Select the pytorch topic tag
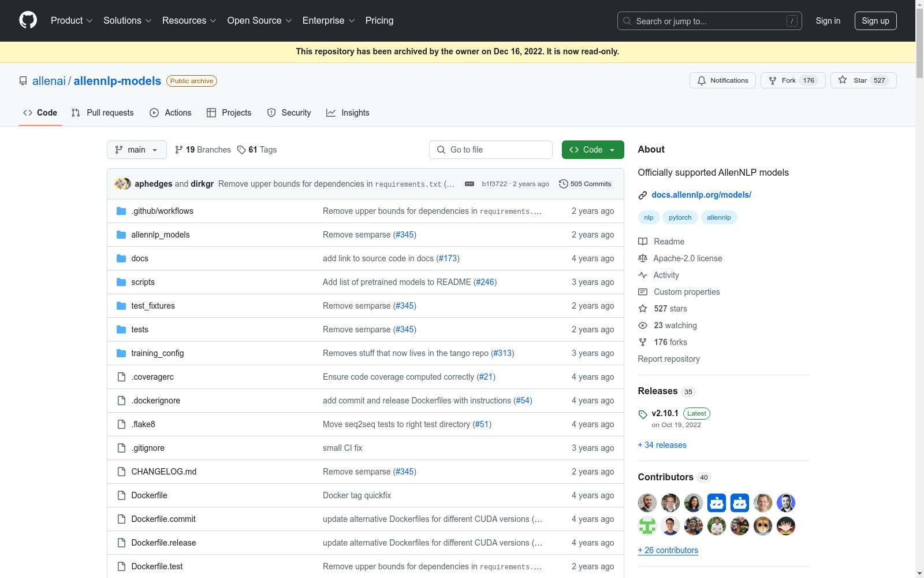924x578 pixels. (680, 217)
